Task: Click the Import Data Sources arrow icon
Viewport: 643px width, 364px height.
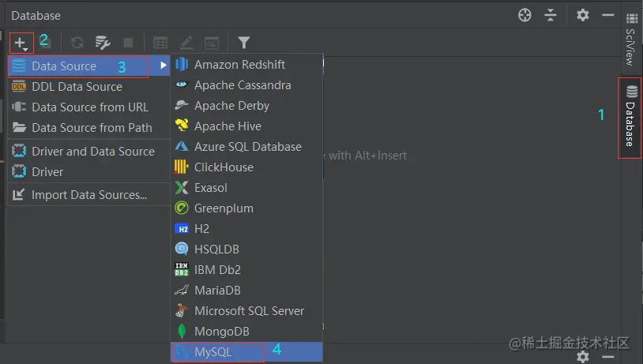Action: (18, 194)
